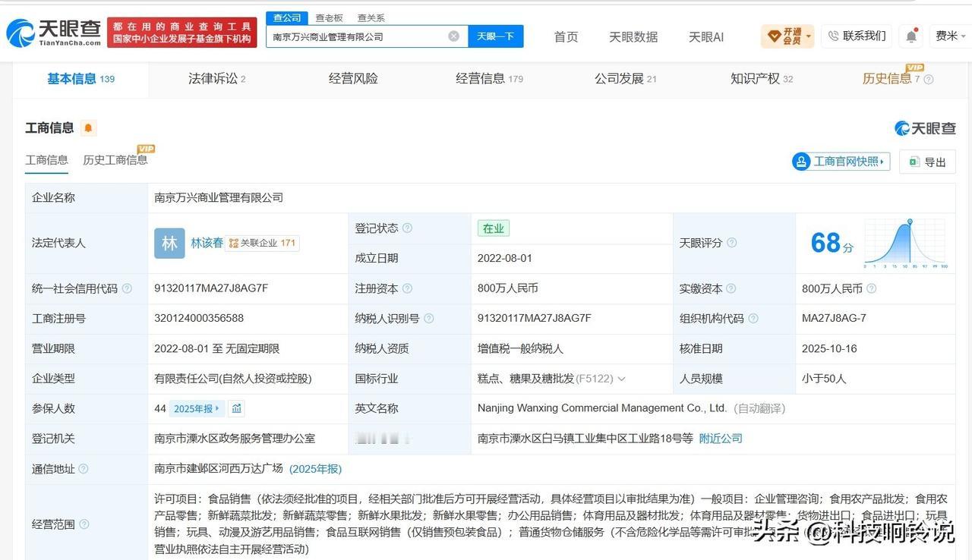Click help icon beside 历史信息 tab

928,80
